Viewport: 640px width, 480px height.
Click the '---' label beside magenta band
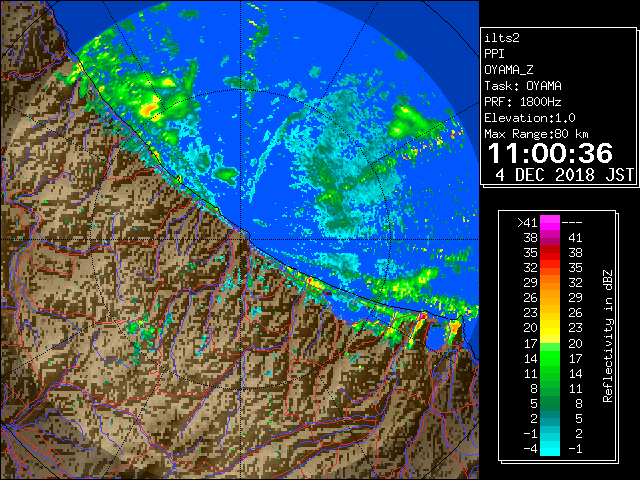click(x=572, y=223)
